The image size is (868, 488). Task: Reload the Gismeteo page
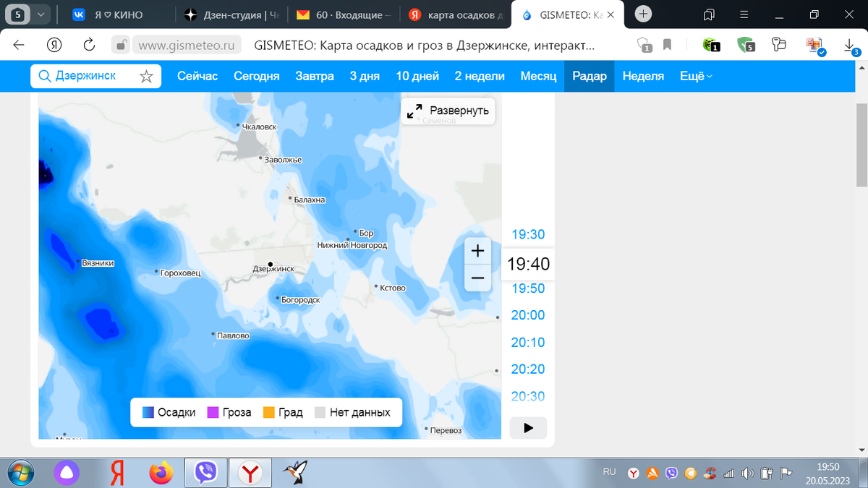pos(90,45)
